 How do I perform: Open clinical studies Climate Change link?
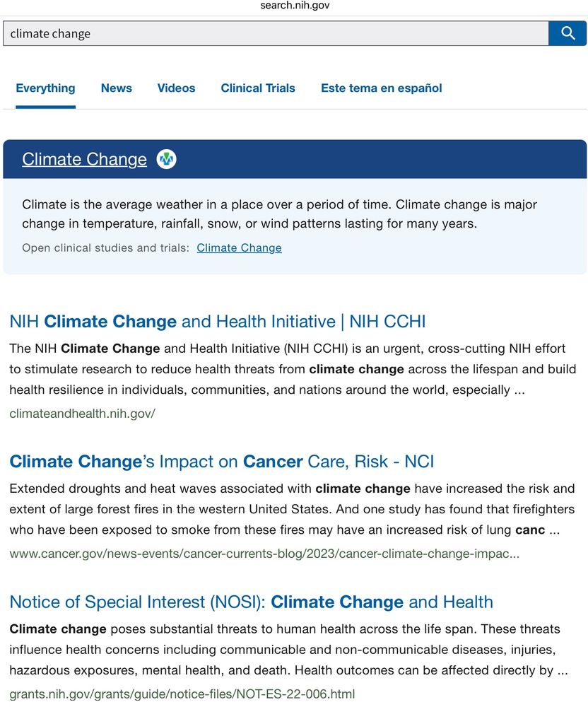click(240, 248)
